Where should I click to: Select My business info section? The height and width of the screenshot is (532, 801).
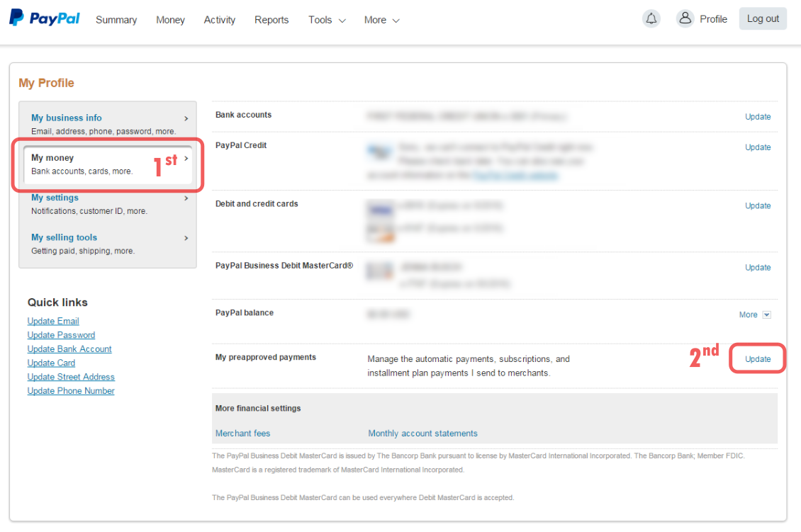pyautogui.click(x=107, y=124)
